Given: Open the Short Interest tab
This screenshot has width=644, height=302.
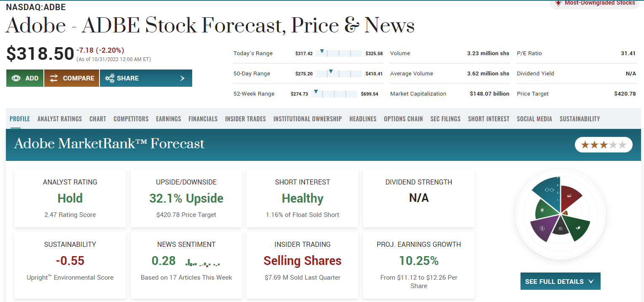Looking at the screenshot, I should coord(488,119).
